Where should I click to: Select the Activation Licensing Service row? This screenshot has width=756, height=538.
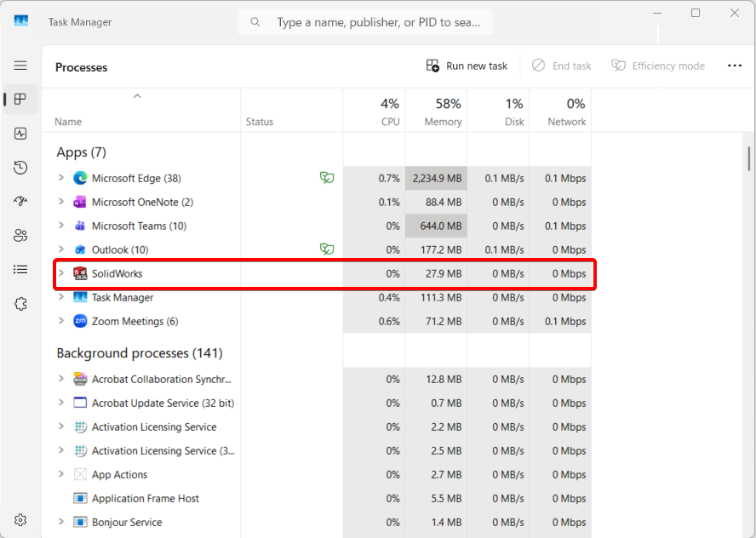tap(317, 426)
